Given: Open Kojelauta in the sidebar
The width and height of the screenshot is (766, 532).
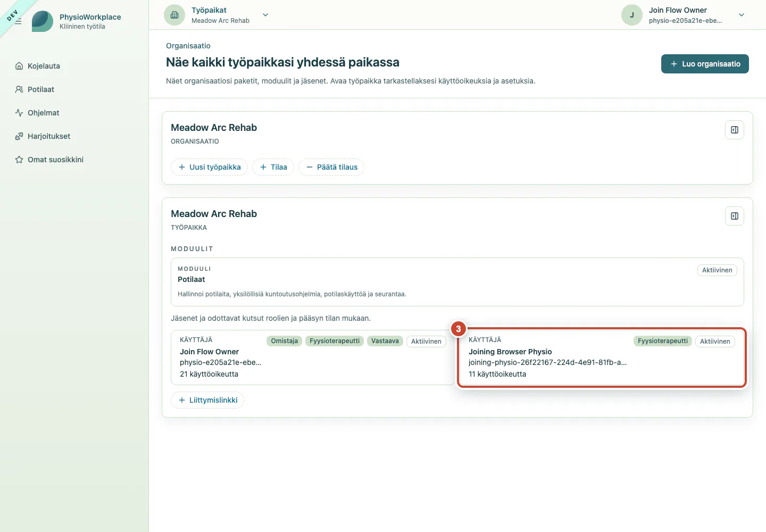Looking at the screenshot, I should click(x=74, y=66).
